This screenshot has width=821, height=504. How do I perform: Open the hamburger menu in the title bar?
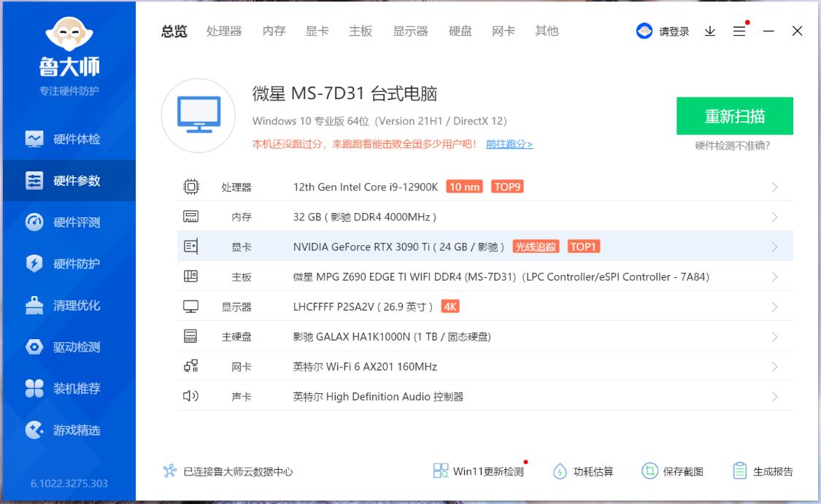pos(739,31)
